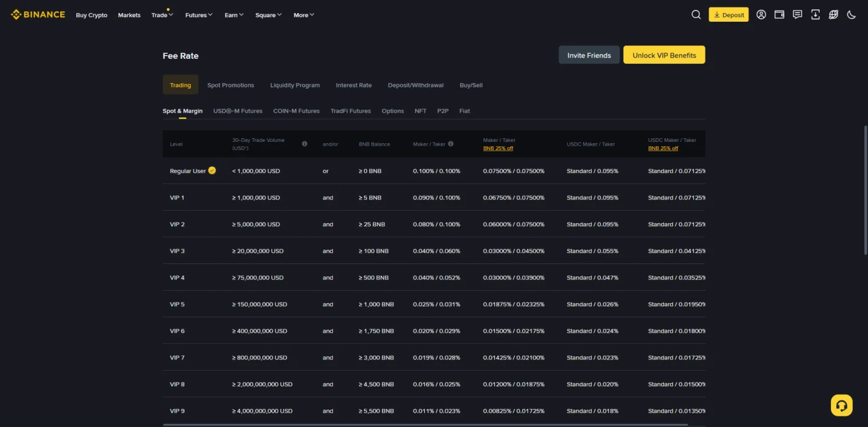This screenshot has height=427, width=868.
Task: Click '≥ 100 BNB' balance cell
Action: pos(373,251)
